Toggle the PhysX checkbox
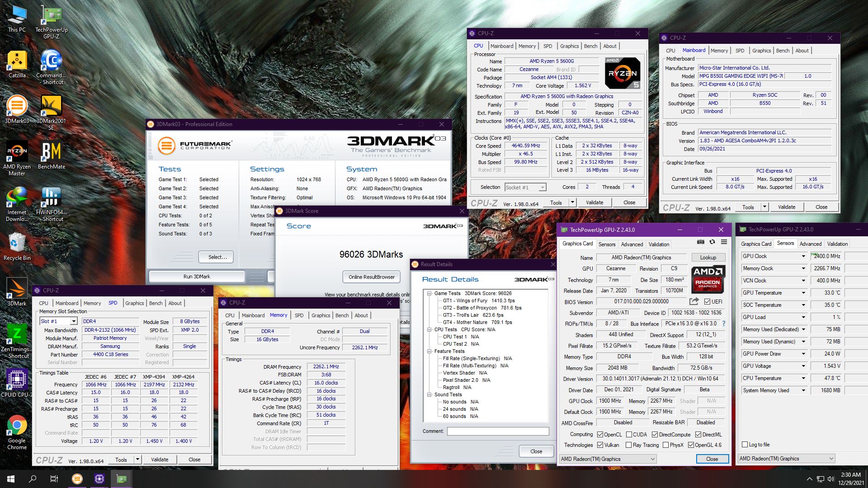 (665, 445)
